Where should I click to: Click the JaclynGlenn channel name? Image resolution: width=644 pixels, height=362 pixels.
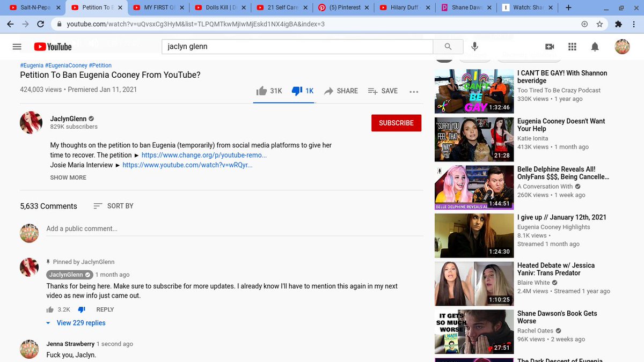coord(69,119)
